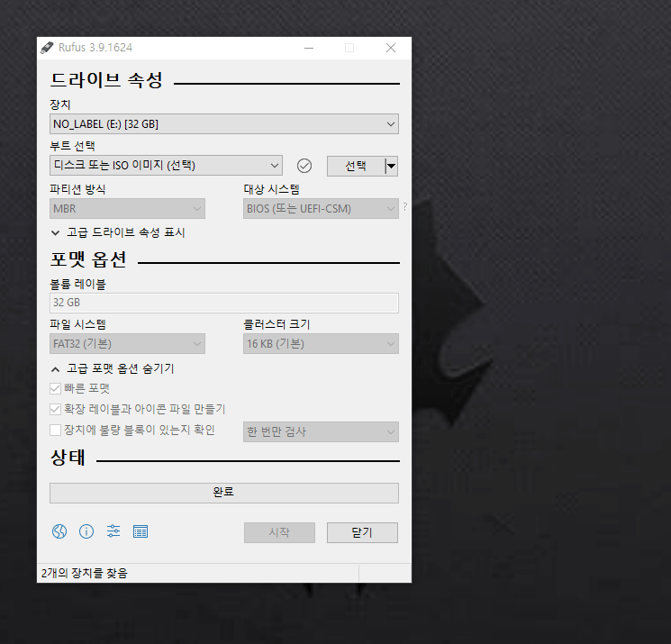Click the 시작 button
The height and width of the screenshot is (644, 671).
click(x=279, y=532)
